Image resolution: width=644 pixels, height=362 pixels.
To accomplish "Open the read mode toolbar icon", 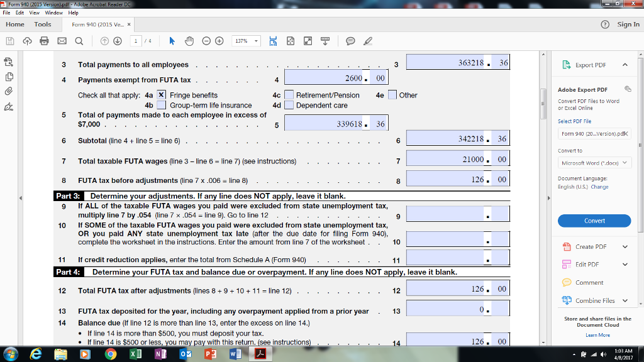I will click(325, 41).
